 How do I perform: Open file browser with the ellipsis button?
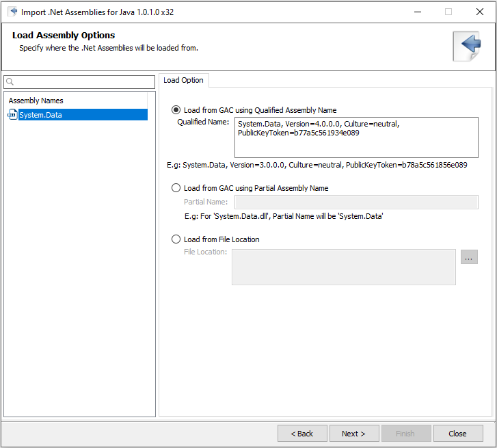[469, 257]
